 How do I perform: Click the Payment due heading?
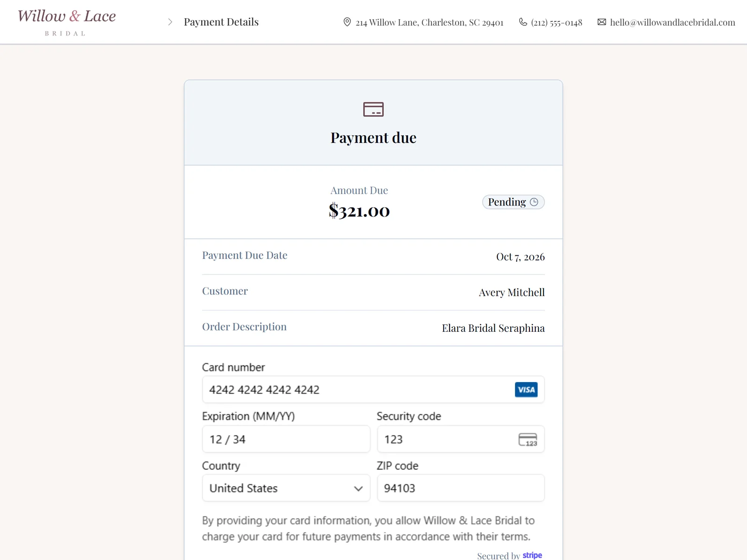point(373,138)
